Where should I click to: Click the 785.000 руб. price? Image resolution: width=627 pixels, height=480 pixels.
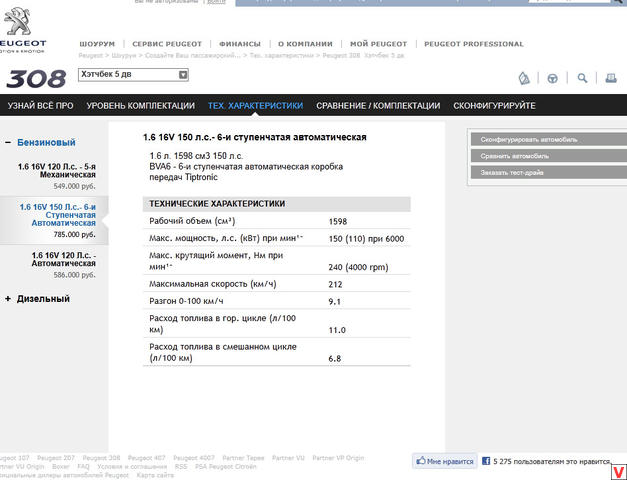(x=75, y=234)
